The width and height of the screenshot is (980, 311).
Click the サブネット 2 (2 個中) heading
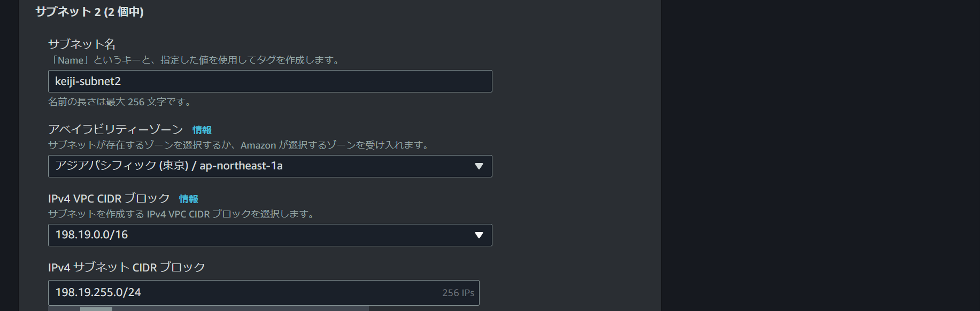pos(89,11)
